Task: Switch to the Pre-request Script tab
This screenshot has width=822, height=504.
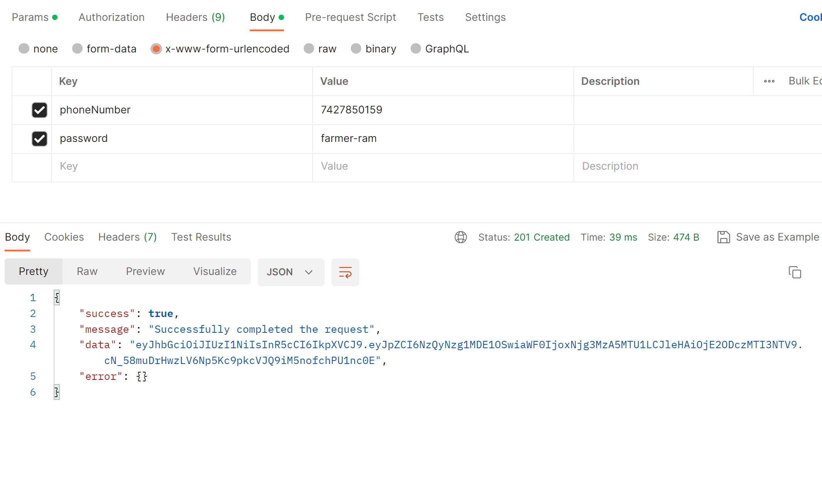Action: pos(350,17)
